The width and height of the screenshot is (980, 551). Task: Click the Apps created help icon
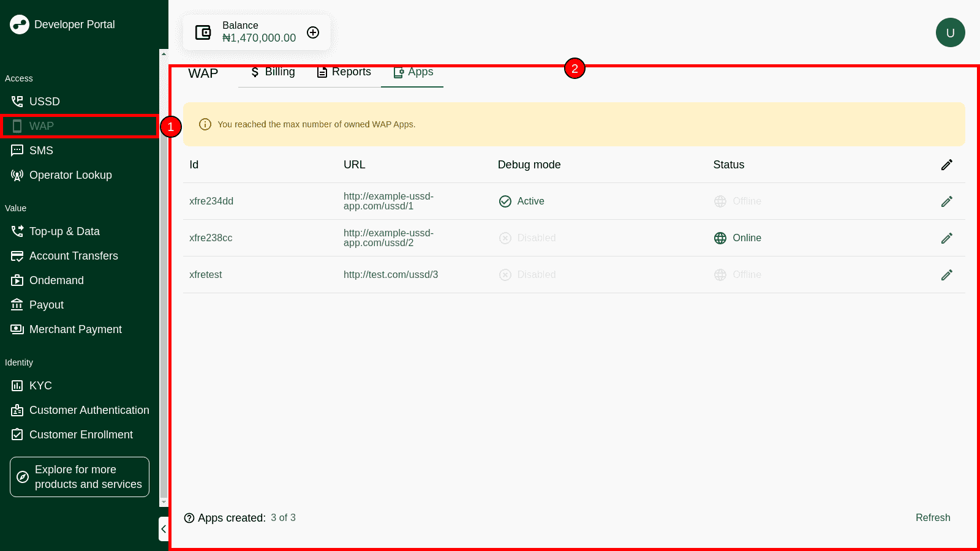click(189, 518)
